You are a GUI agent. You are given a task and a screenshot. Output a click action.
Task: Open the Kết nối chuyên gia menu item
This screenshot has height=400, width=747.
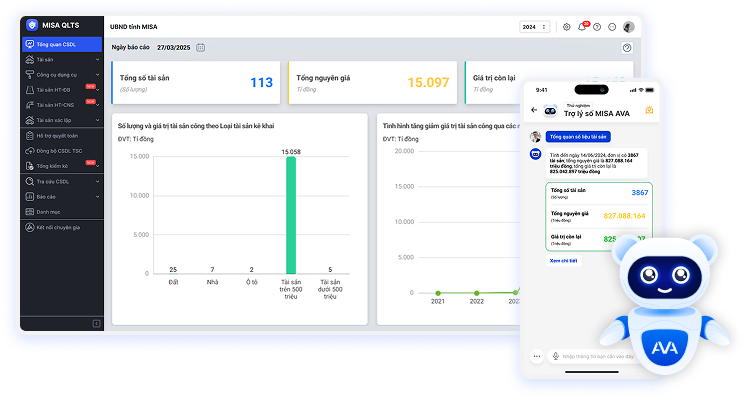tap(62, 228)
